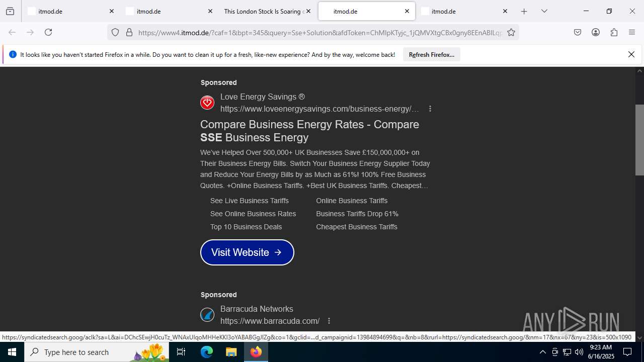Open options menu for Love Energy Savings ad
644x362 pixels.
pos(430,109)
